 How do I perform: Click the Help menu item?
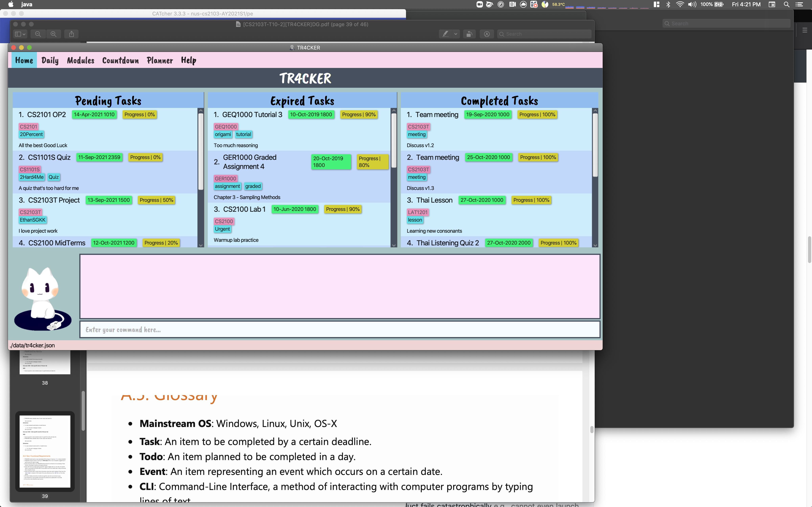[189, 60]
